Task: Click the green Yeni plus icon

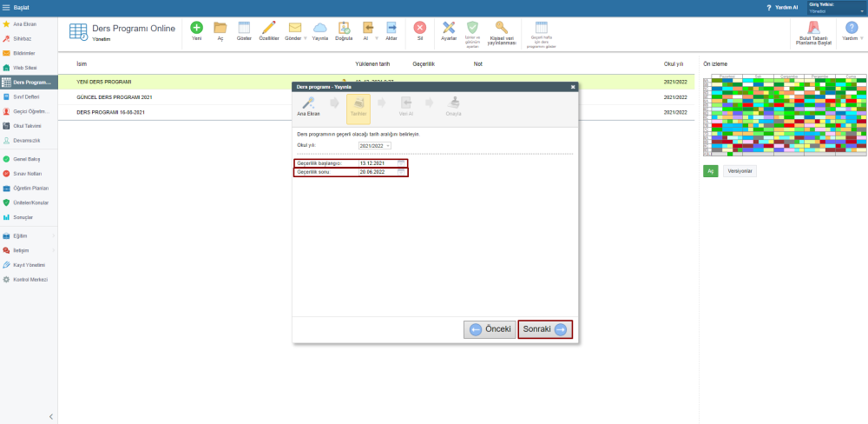Action: 196,28
